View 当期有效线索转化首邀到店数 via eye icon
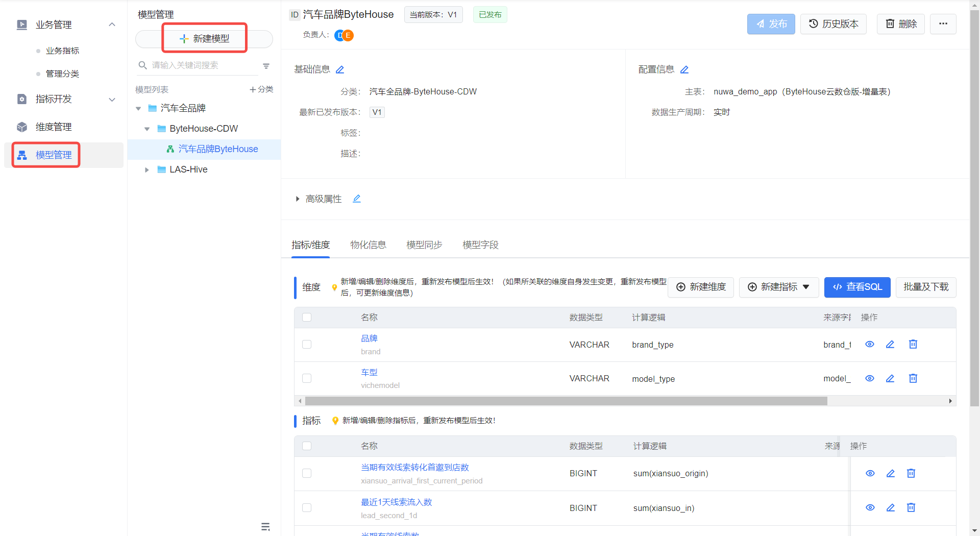The width and height of the screenshot is (980, 536). coord(870,473)
